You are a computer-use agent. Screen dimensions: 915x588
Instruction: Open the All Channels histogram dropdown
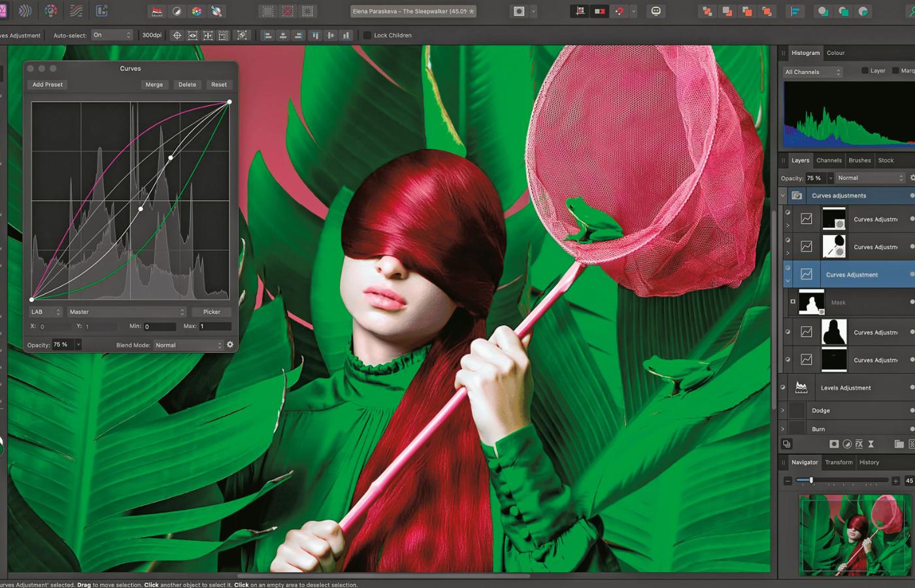pyautogui.click(x=813, y=72)
